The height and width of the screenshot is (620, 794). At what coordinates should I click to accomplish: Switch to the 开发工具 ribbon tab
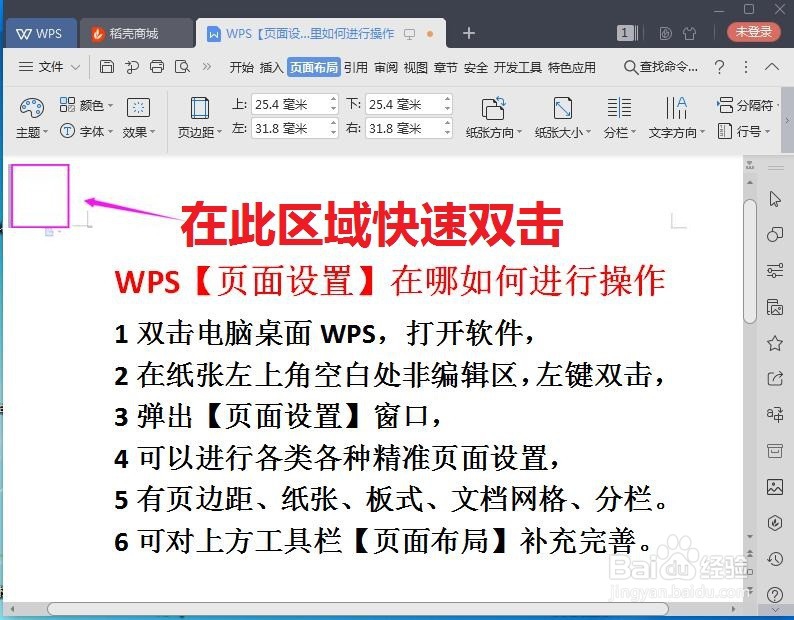tap(518, 67)
